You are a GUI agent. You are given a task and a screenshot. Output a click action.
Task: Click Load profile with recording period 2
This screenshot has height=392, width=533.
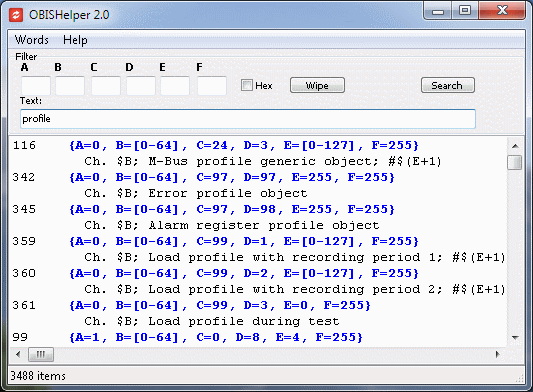[x=295, y=289]
